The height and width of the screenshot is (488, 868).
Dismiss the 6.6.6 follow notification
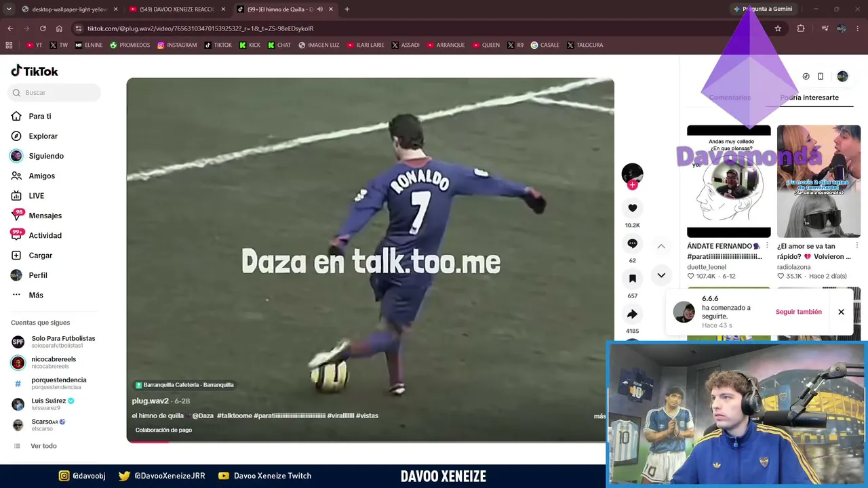[x=841, y=312]
